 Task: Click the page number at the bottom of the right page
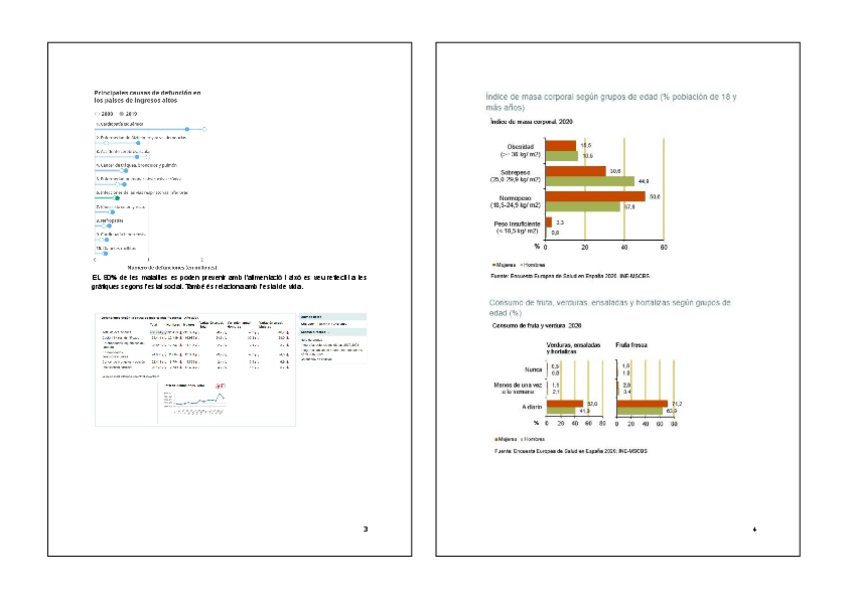(x=754, y=529)
